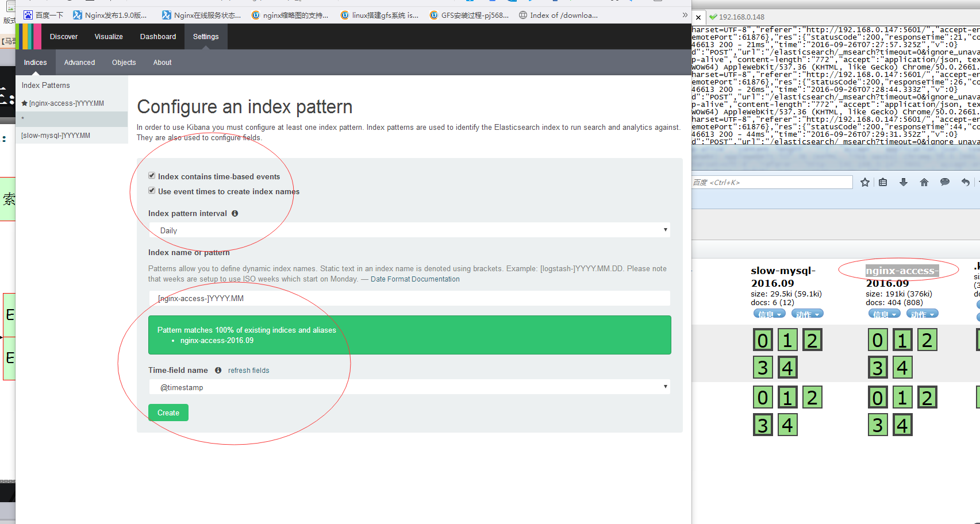Image resolution: width=980 pixels, height=524 pixels.
Task: Toggle Use event times to create index names
Action: tap(152, 191)
